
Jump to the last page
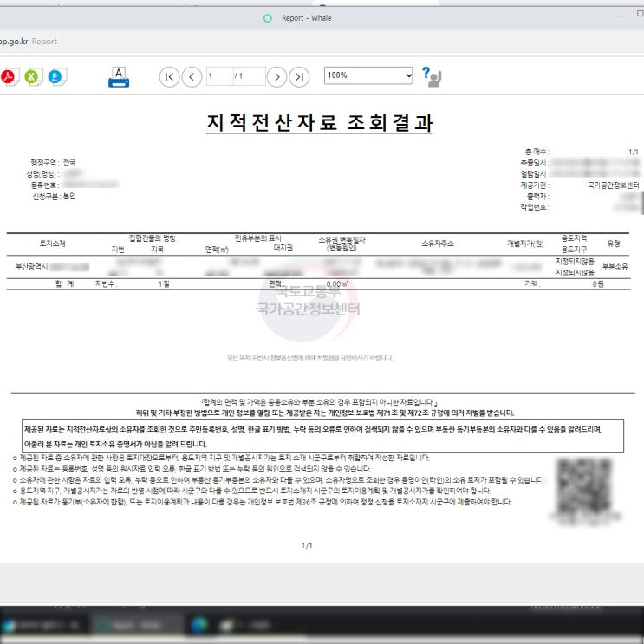coord(299,77)
